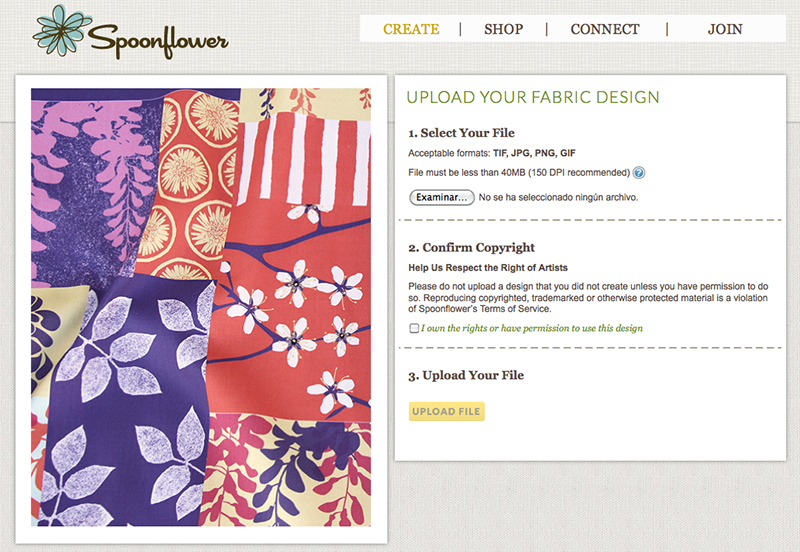Click 'Help Us Respect the Right of Artists'
The height and width of the screenshot is (552, 800).
[488, 268]
